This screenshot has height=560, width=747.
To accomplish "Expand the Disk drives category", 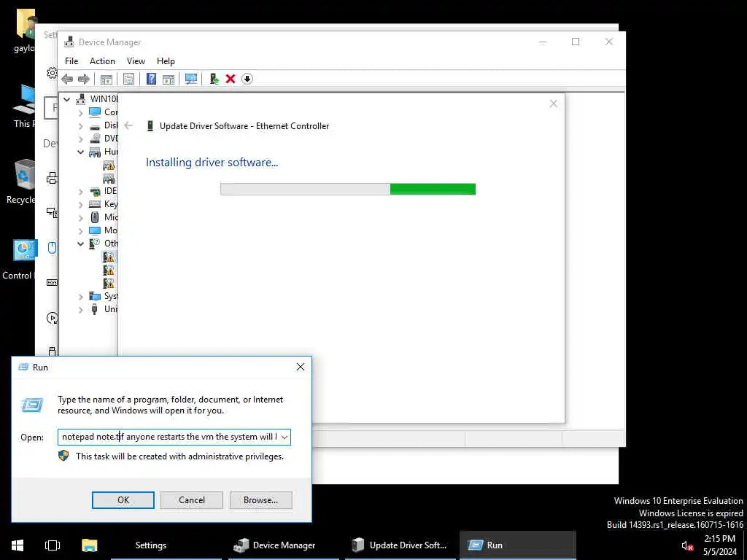I will pos(80,126).
